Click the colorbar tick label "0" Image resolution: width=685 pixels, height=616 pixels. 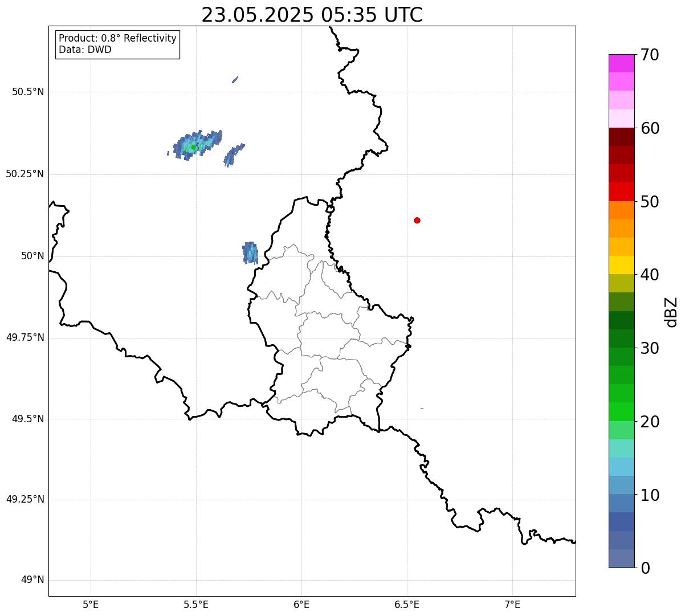[645, 568]
